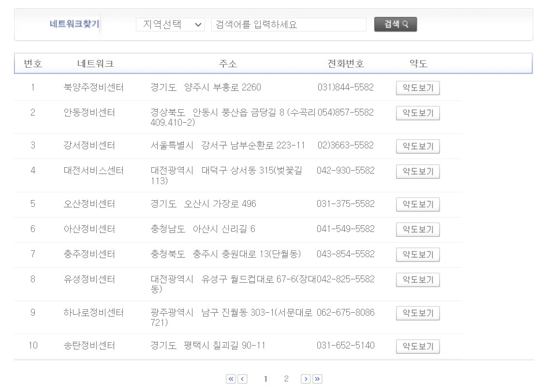This screenshot has width=543, height=392.
Task: View map for 오산정비센터
Action: click(x=418, y=204)
